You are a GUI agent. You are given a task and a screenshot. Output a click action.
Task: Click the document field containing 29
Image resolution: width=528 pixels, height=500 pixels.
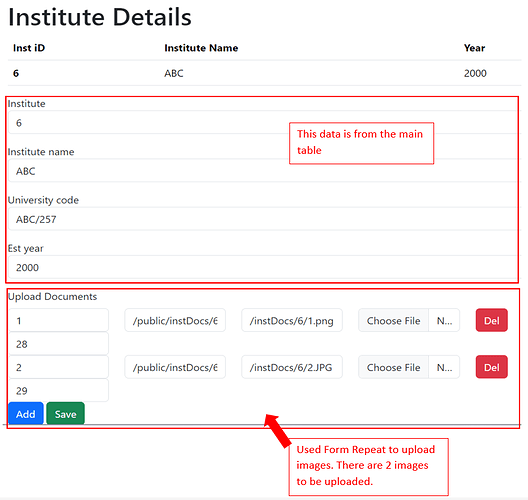[59, 391]
